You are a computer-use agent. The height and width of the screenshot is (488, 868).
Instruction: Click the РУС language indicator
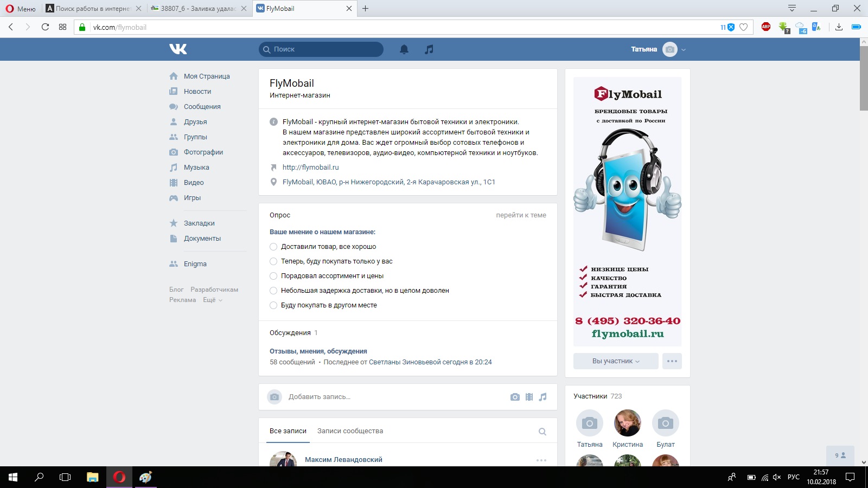point(794,477)
